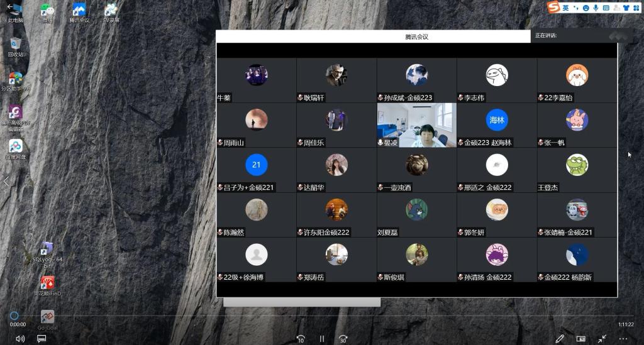The width and height of the screenshot is (644, 345).
Task: Go back using the top-left arrow
Action: (x=10, y=6)
